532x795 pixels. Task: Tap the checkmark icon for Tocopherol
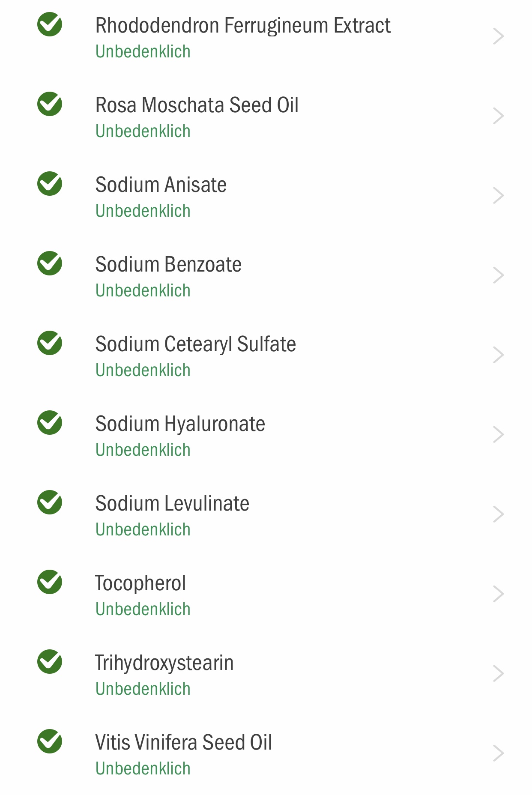click(x=50, y=582)
